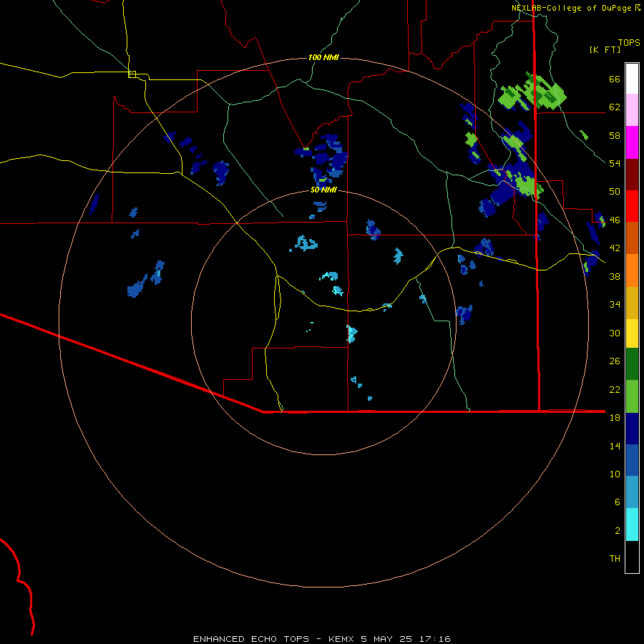Click the '66' legend value
644x644 pixels.
click(x=615, y=79)
